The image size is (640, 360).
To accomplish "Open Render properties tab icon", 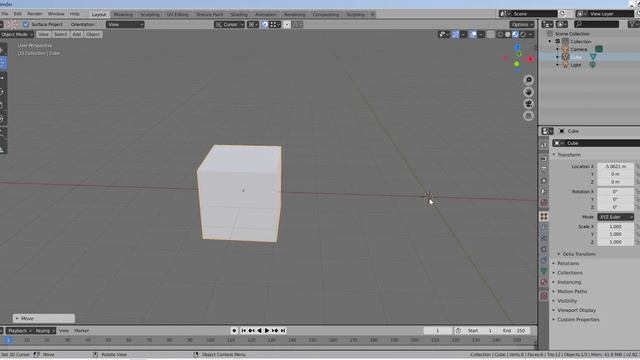I will tap(544, 158).
